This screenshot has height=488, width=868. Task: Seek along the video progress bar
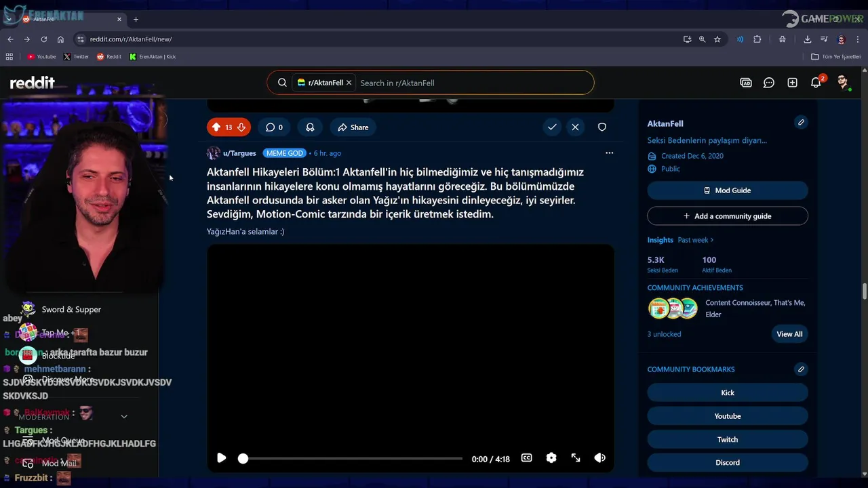(x=351, y=459)
